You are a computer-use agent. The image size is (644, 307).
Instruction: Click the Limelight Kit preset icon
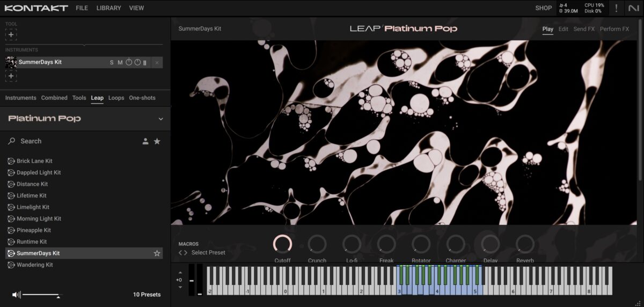tap(11, 207)
